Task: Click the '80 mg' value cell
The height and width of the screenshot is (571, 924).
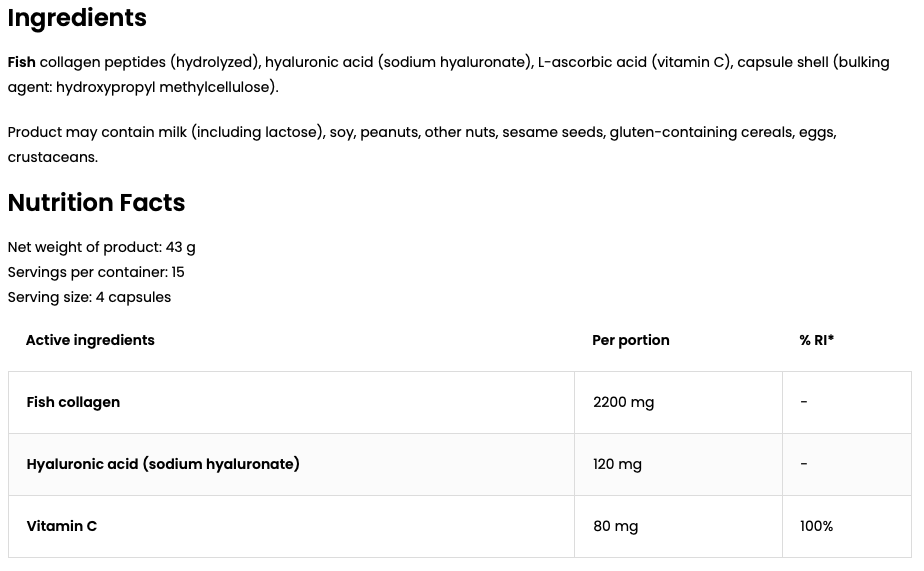Action: 615,526
